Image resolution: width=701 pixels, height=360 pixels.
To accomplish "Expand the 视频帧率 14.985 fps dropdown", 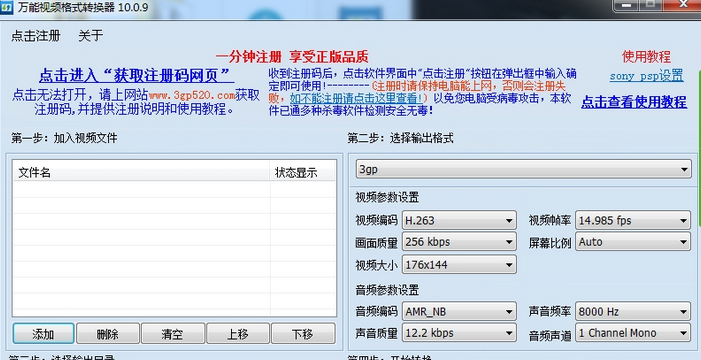I will tap(633, 220).
